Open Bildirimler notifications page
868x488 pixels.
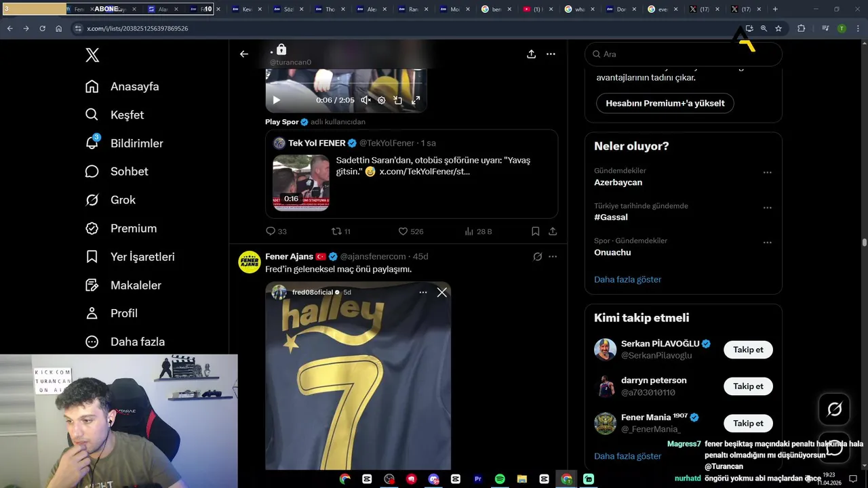tap(124, 144)
